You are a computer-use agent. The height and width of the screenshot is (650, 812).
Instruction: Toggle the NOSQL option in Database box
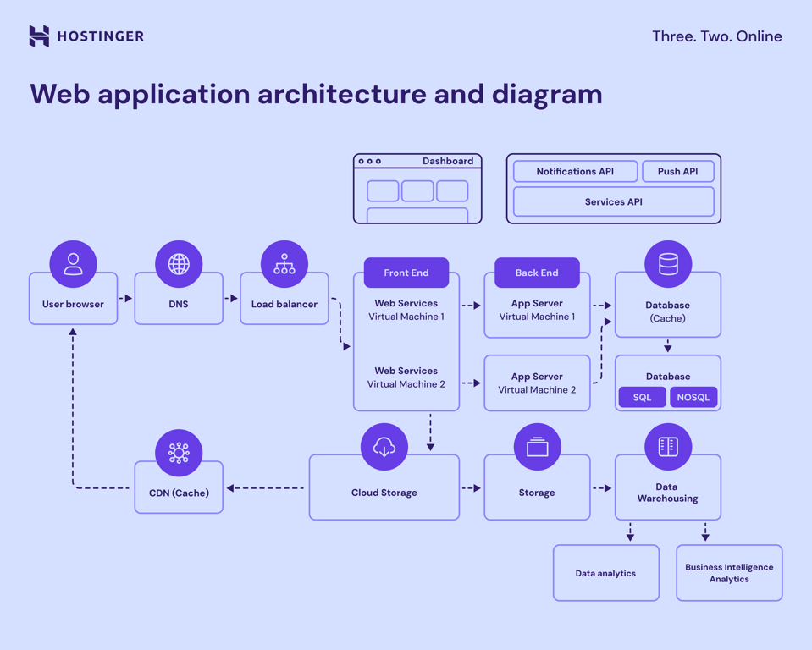(693, 397)
